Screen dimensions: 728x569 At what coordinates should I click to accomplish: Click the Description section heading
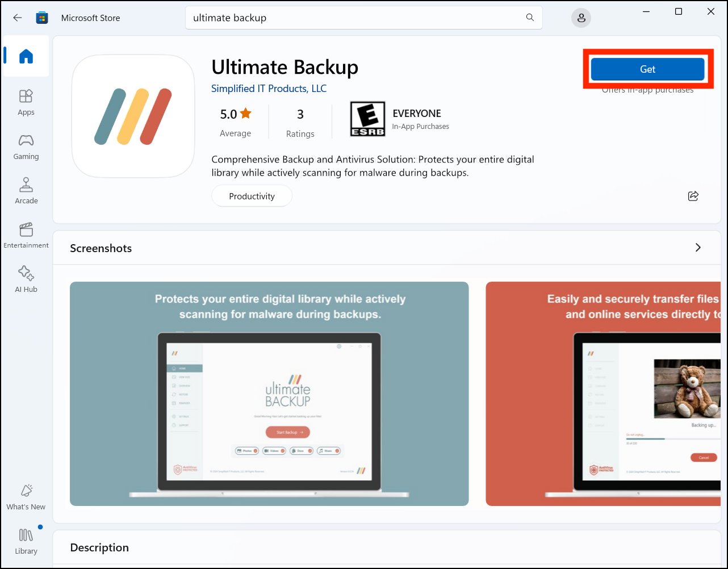pos(99,547)
